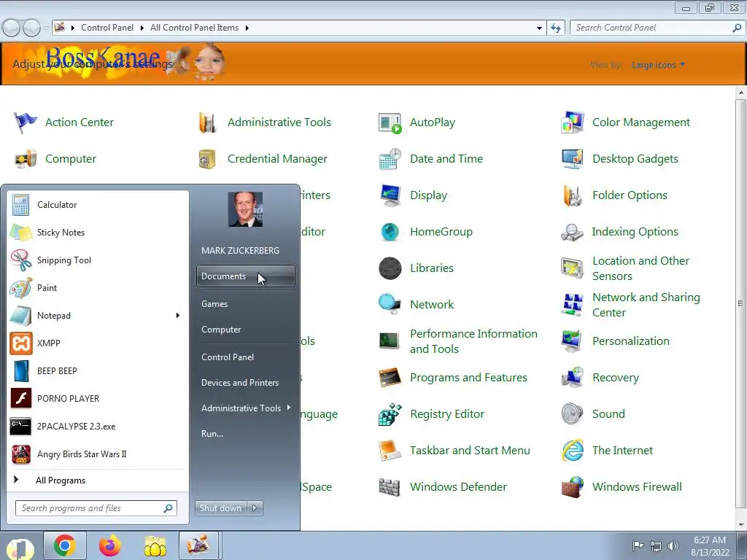Open the Administrative Tools folder icon
The image size is (747, 560).
[208, 122]
